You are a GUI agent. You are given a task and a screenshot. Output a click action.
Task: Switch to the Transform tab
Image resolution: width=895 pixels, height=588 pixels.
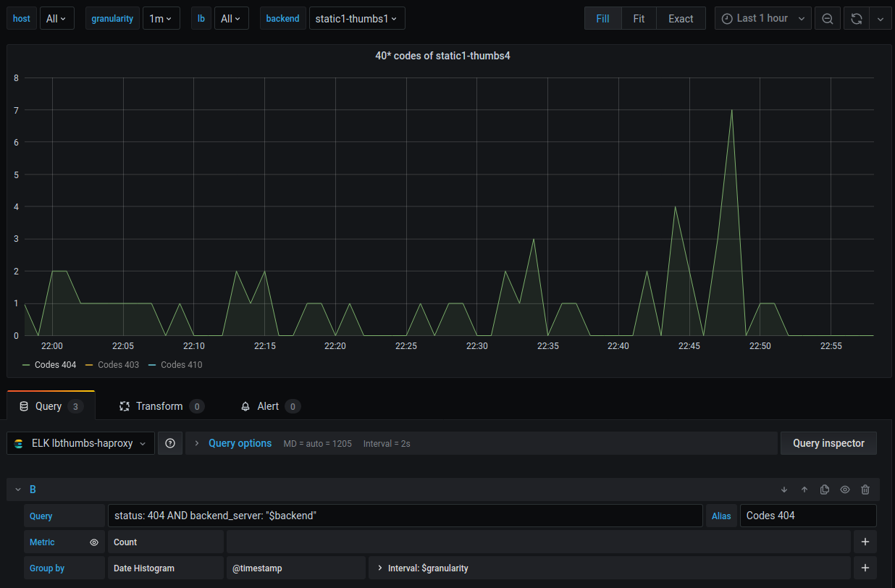(161, 406)
